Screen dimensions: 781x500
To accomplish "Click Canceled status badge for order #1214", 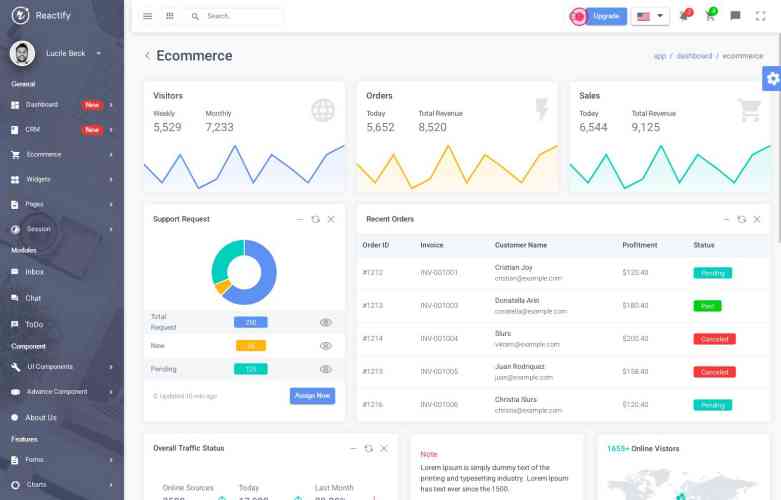I will pyautogui.click(x=714, y=339).
